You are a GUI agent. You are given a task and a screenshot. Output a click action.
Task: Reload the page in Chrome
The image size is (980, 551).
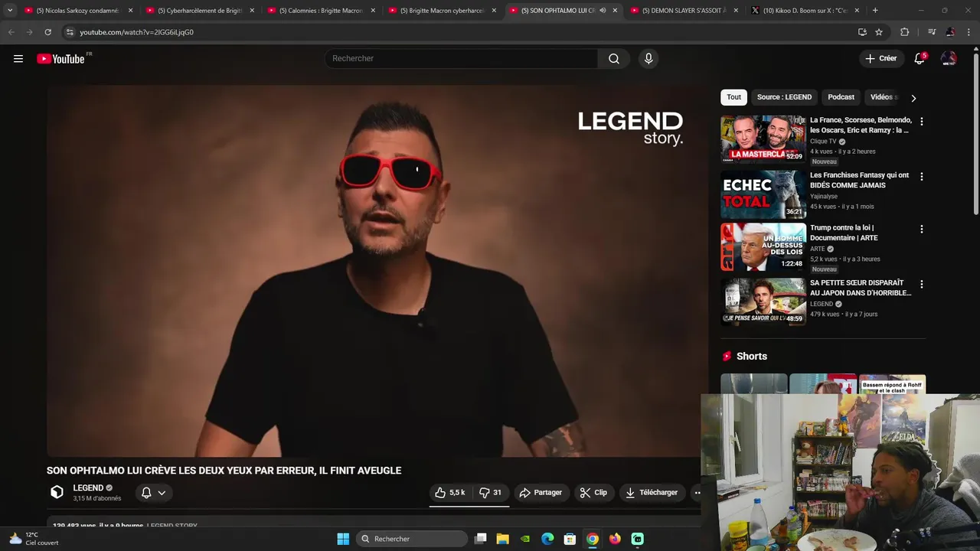tap(47, 32)
